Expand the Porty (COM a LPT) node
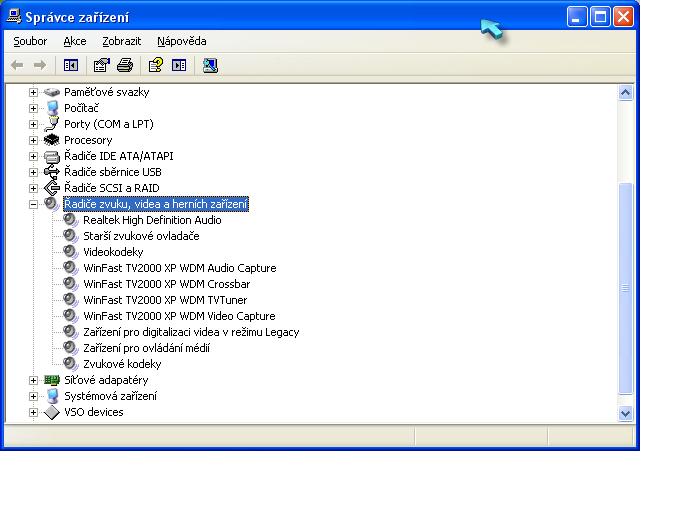The image size is (700, 521). pyautogui.click(x=33, y=125)
